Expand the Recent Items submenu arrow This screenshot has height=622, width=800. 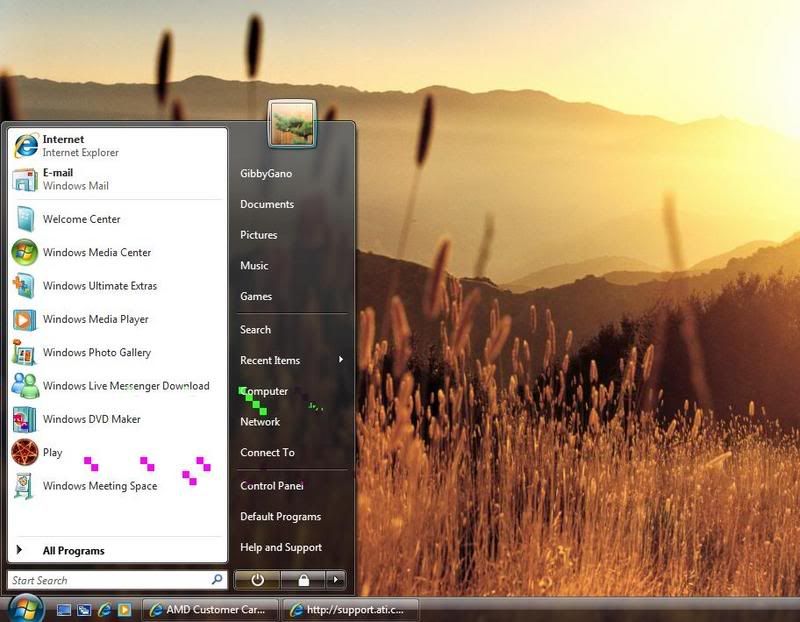click(x=341, y=360)
